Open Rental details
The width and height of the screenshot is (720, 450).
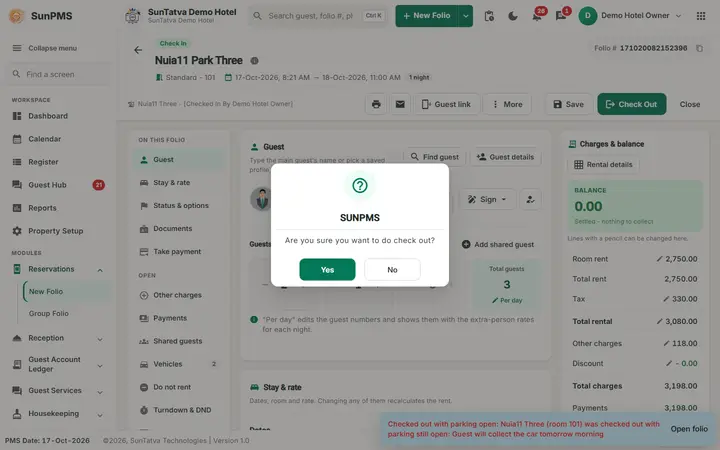pyautogui.click(x=603, y=165)
